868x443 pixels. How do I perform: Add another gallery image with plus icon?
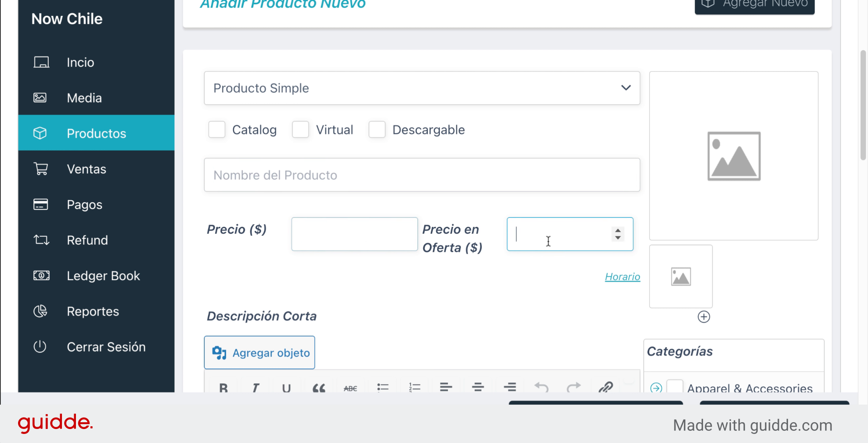point(704,317)
